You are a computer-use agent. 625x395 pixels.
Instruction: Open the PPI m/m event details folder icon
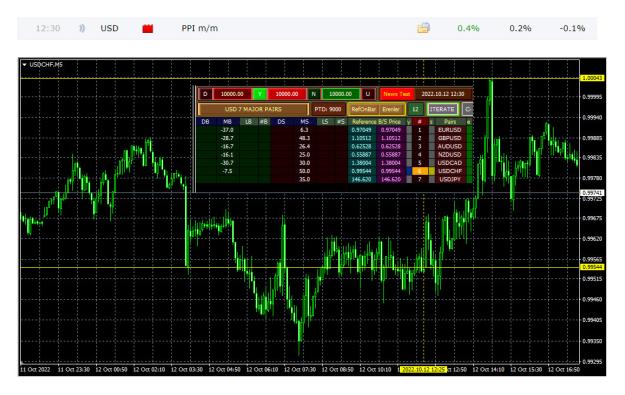(x=423, y=28)
